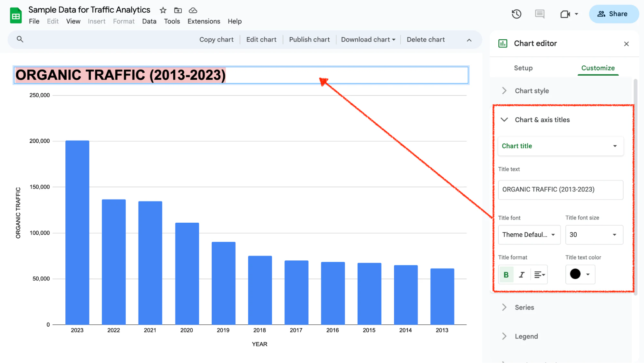Image resolution: width=644 pixels, height=363 pixels.
Task: Click Delete chart
Action: [x=426, y=40]
